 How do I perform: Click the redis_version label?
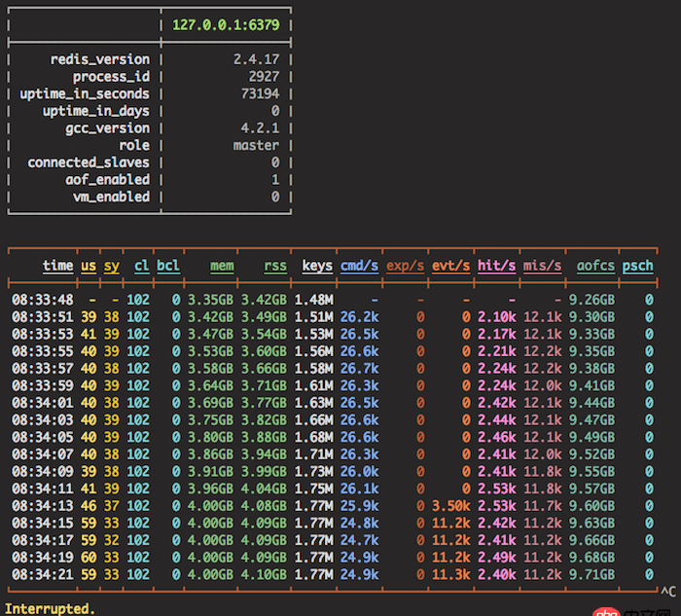coord(100,59)
